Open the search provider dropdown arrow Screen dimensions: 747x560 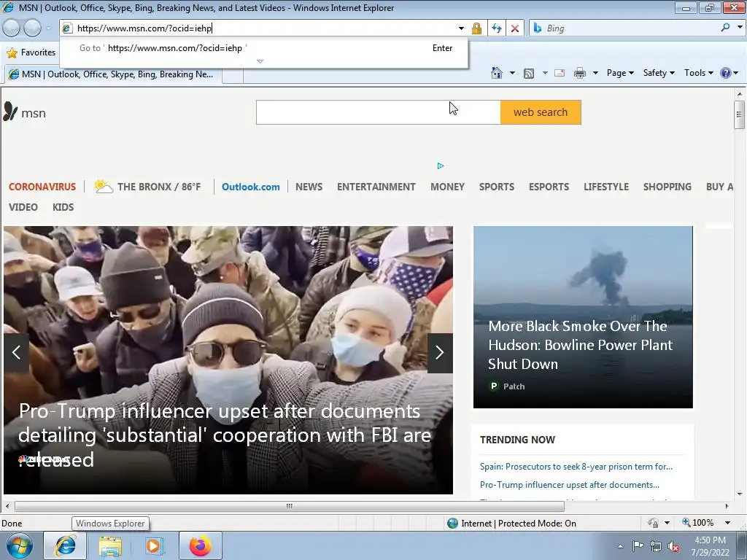tap(740, 28)
